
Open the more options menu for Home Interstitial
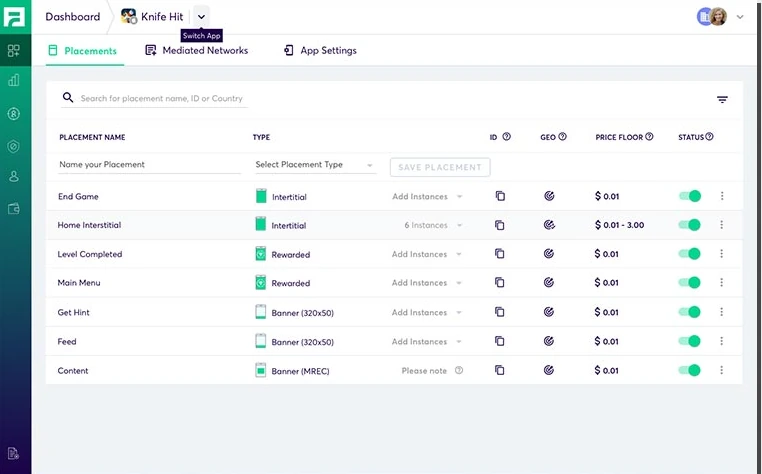722,225
